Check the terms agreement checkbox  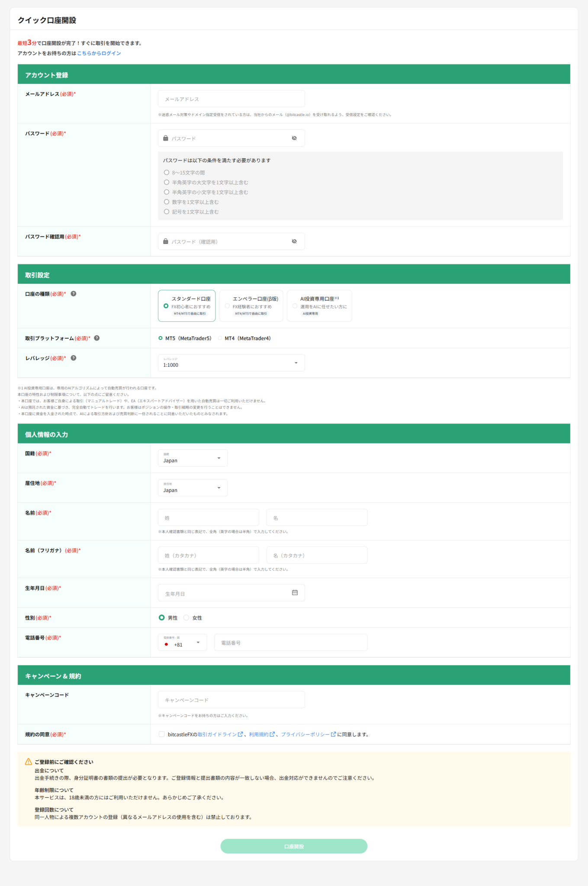click(162, 734)
